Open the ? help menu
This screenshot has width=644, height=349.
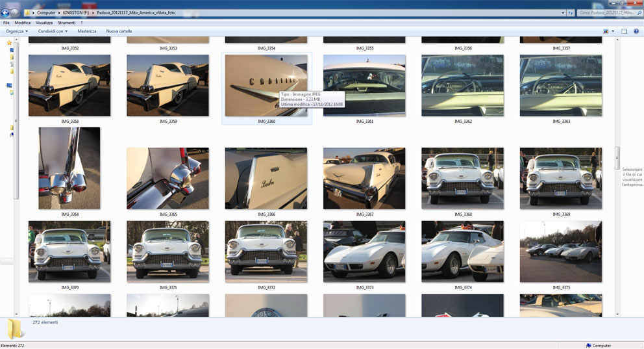coord(82,23)
